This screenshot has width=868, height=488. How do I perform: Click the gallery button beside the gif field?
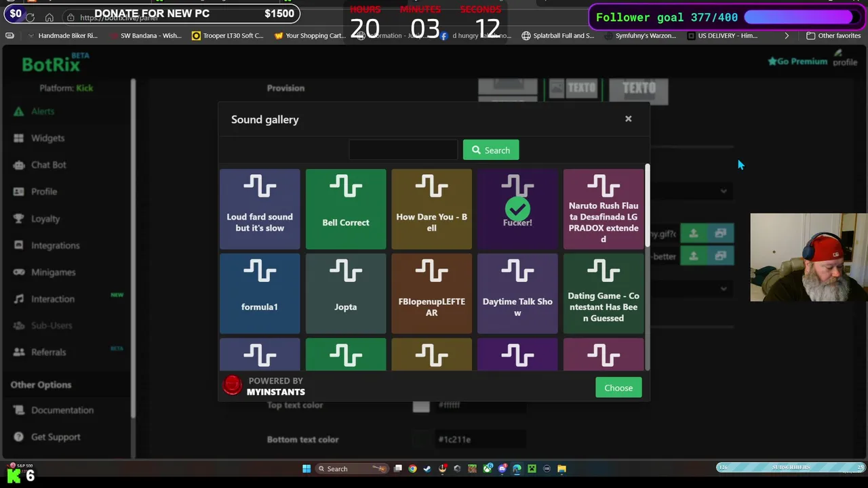(720, 234)
